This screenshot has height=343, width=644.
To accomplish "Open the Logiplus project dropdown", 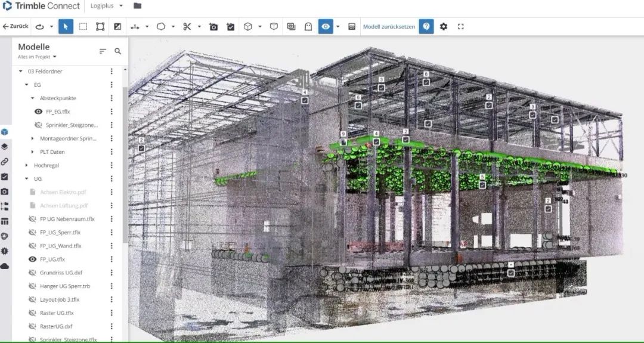I will pos(107,6).
